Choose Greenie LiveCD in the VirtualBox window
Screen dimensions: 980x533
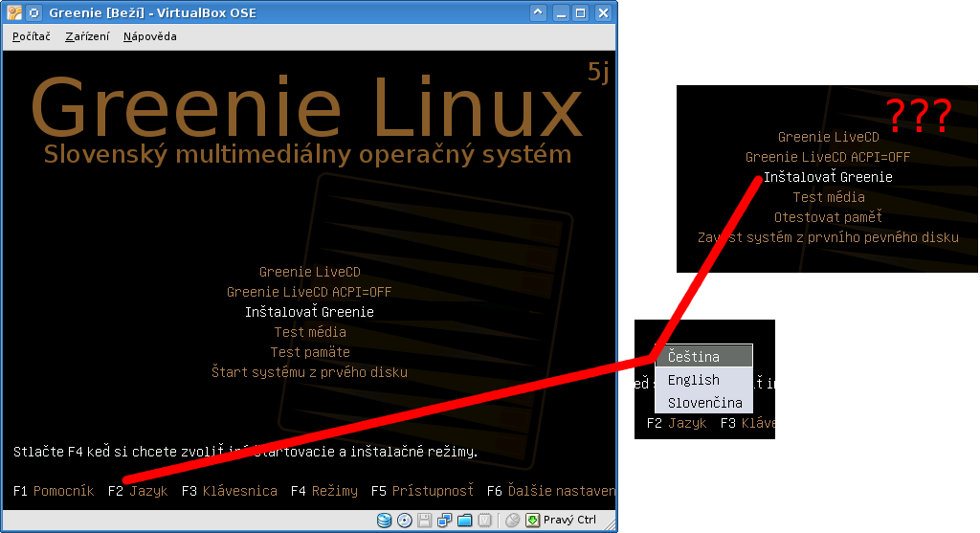pos(310,272)
